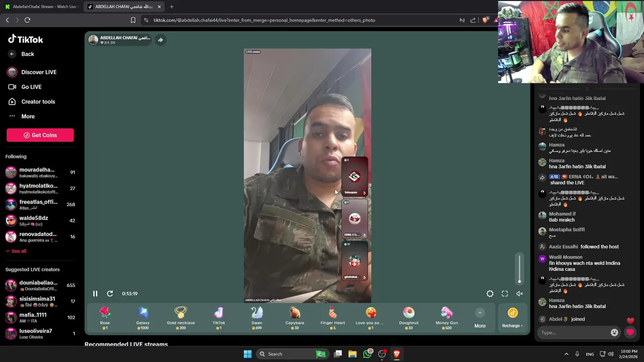The width and height of the screenshot is (644, 362).
Task: Open Discover LIVE
Action: pos(32,72)
